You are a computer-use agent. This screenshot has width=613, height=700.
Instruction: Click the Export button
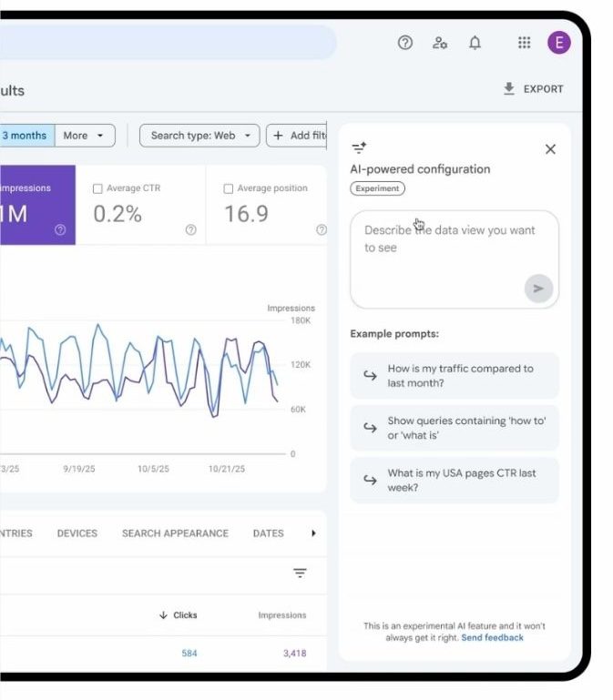[x=533, y=89]
